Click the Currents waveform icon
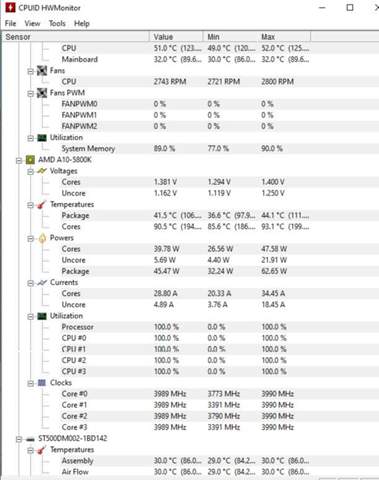Viewport: 379px width, 480px height. (42, 283)
